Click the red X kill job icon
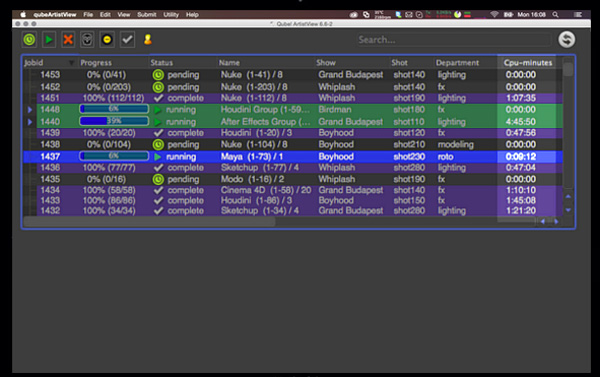This screenshot has width=600, height=377. [x=68, y=39]
